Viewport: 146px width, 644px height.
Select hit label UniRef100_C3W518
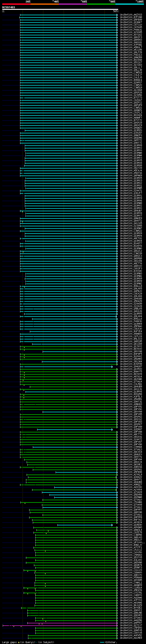tap(131, 72)
